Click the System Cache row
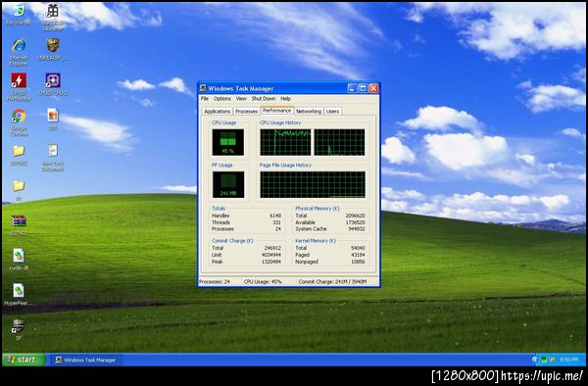The height and width of the screenshot is (386, 588). [x=330, y=229]
